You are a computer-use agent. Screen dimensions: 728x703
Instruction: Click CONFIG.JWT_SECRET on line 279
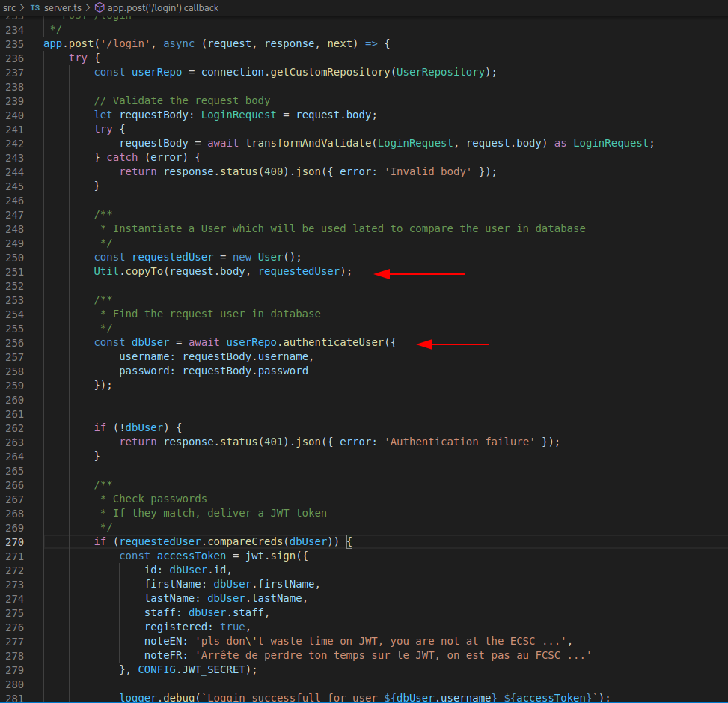192,669
